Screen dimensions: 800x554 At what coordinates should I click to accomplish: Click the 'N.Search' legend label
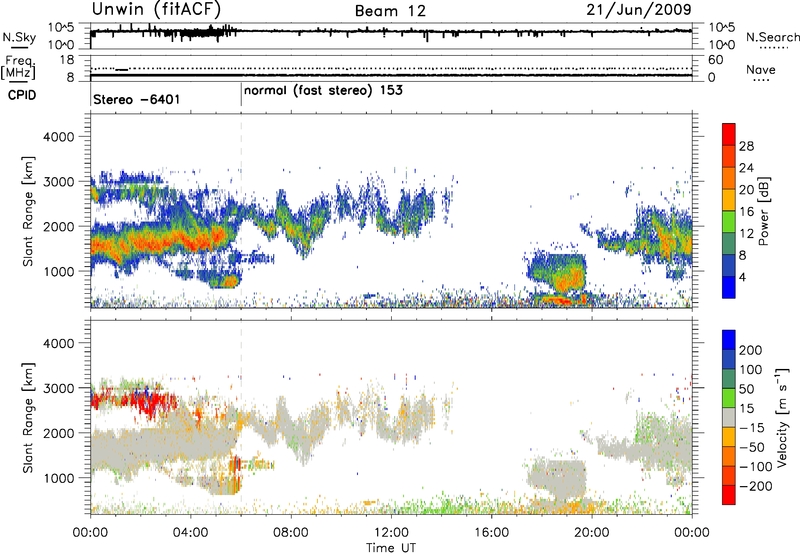(x=772, y=37)
